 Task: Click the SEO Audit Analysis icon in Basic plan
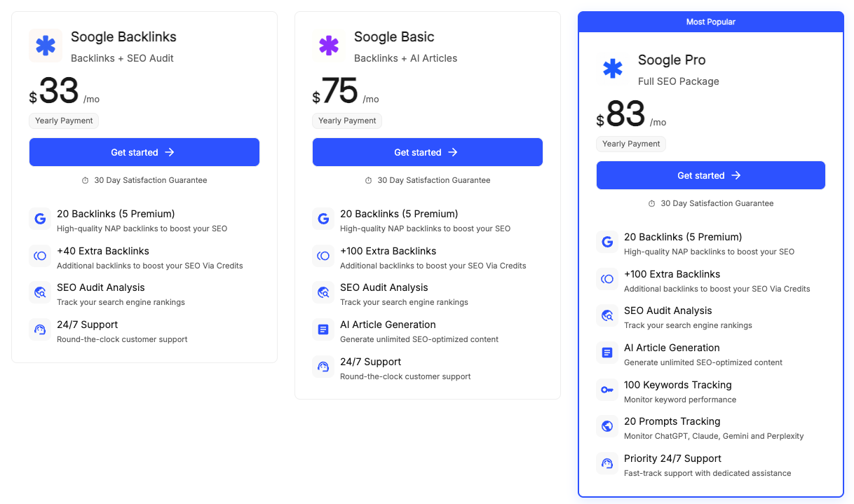point(323,292)
